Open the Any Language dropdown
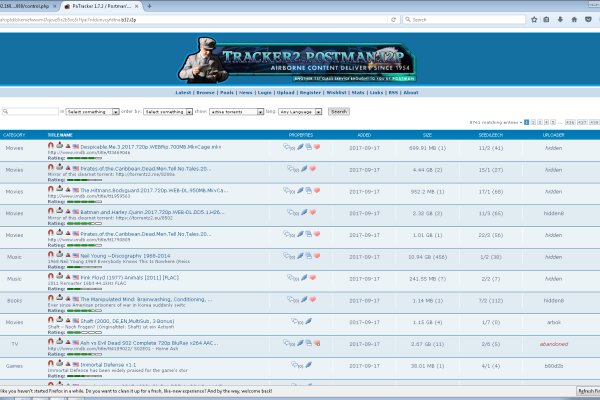 (x=300, y=112)
